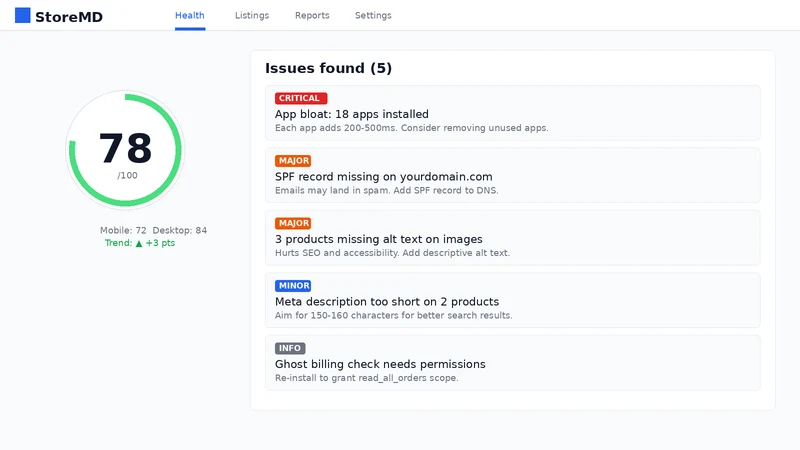Click the Issues found (5) heading
This screenshot has width=800, height=450.
(329, 68)
